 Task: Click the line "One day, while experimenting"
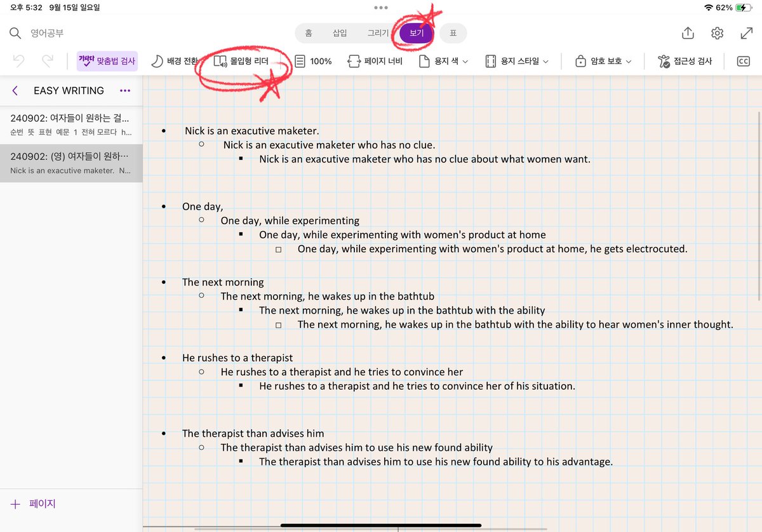coord(290,220)
